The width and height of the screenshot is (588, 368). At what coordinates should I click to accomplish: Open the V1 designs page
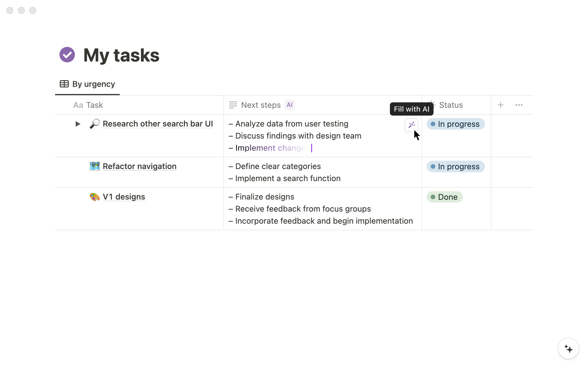pyautogui.click(x=124, y=197)
